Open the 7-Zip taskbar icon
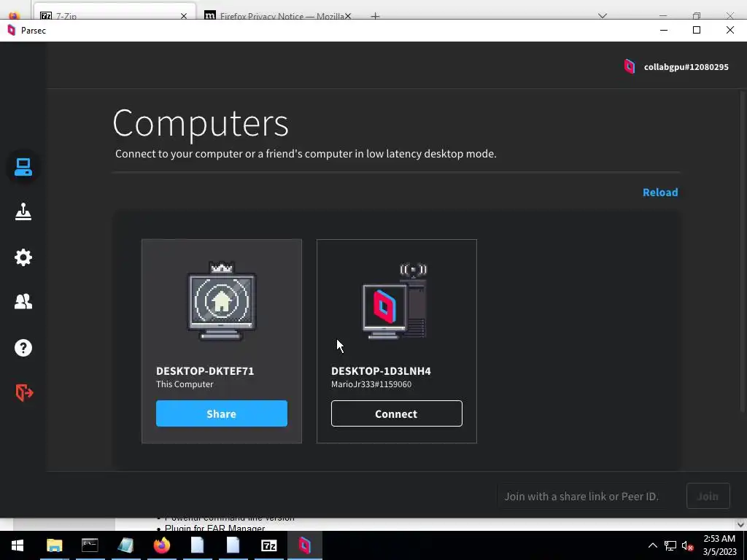Viewport: 747px width, 560px height. (x=269, y=545)
